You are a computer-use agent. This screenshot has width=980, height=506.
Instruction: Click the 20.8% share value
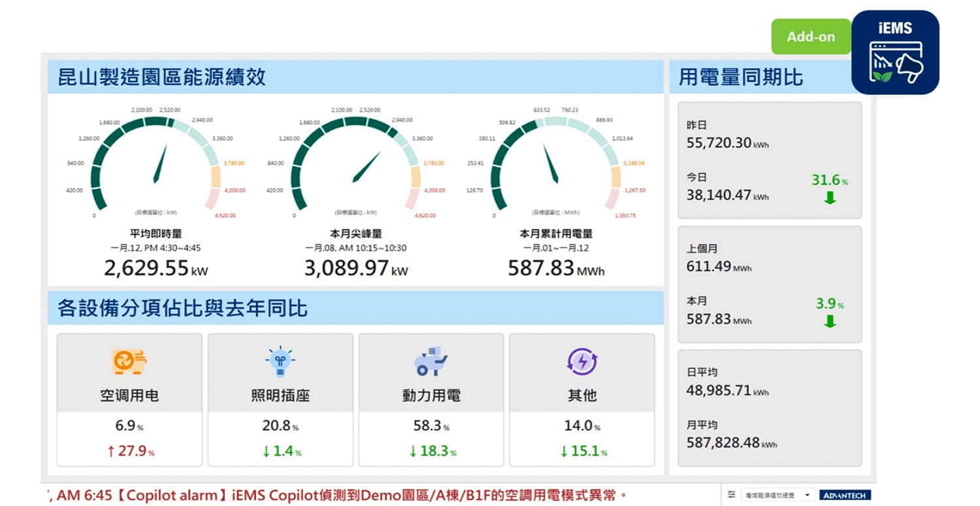[280, 426]
